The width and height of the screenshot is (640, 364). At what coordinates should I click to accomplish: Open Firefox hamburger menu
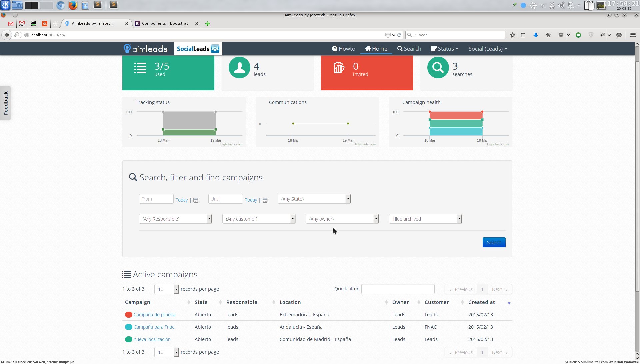[633, 35]
